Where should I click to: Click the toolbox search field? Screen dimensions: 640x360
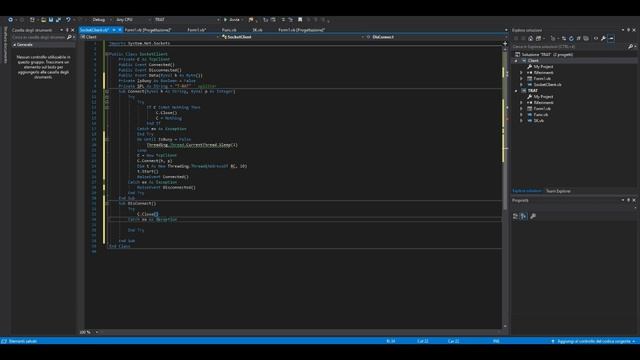pos(38,37)
